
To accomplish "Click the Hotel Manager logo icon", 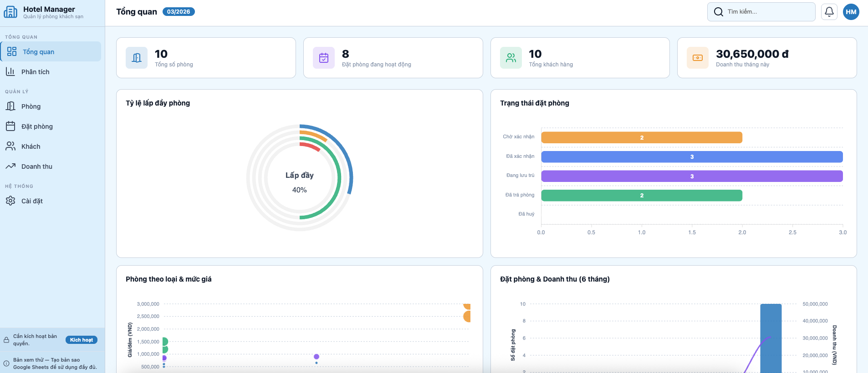I will [10, 12].
